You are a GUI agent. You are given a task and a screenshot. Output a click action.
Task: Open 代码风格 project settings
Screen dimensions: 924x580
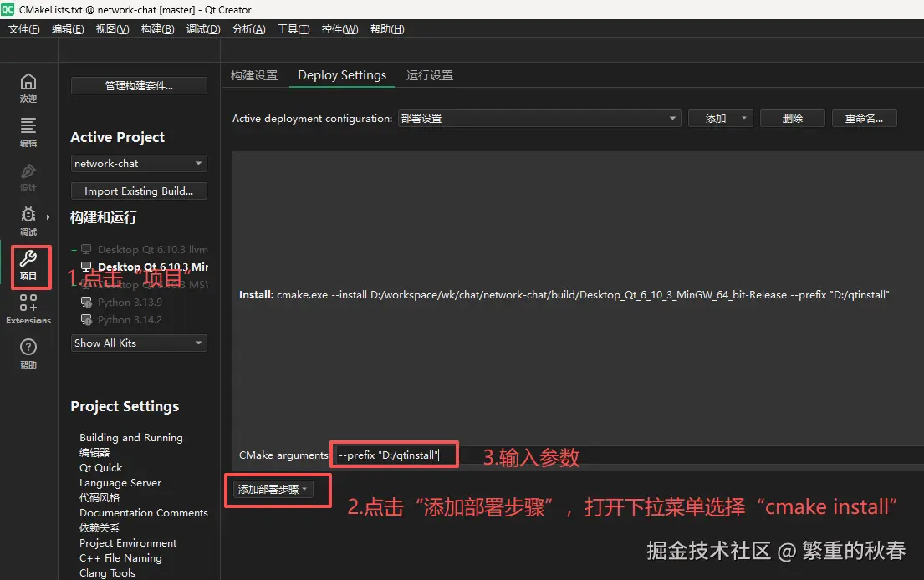pyautogui.click(x=100, y=497)
